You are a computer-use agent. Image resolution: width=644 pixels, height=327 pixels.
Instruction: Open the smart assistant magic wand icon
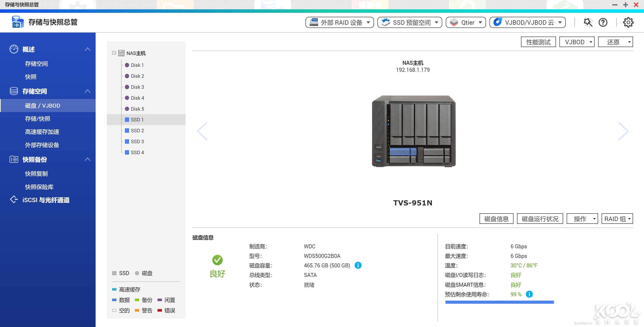588,22
